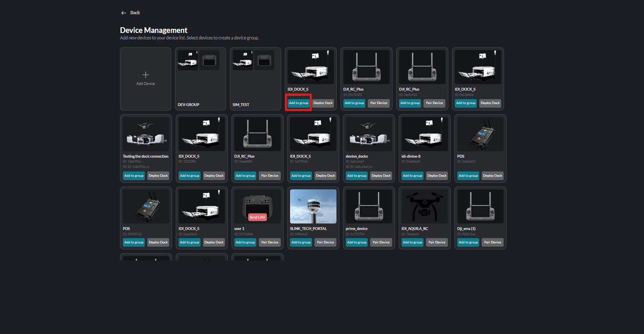Deploy Dock for PDS ID 522997a2

pyautogui.click(x=158, y=243)
